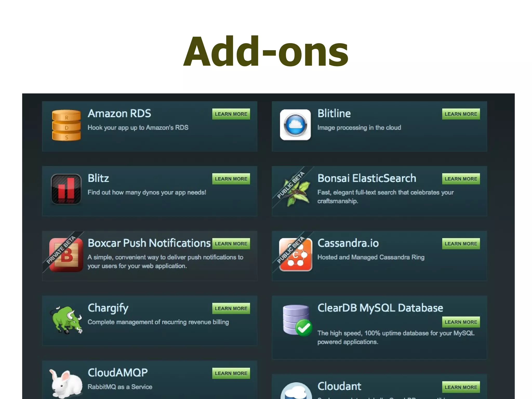Open the Amazon RDS title

[x=119, y=114]
